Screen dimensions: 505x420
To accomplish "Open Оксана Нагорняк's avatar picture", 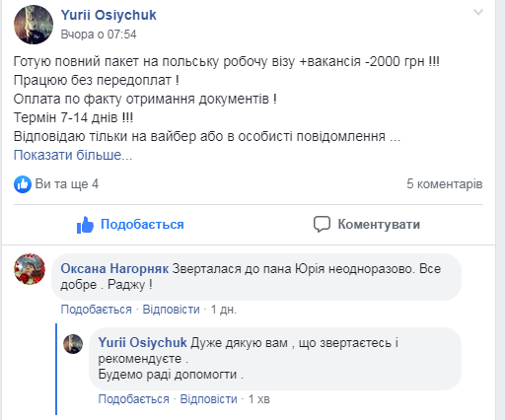I will 30,269.
